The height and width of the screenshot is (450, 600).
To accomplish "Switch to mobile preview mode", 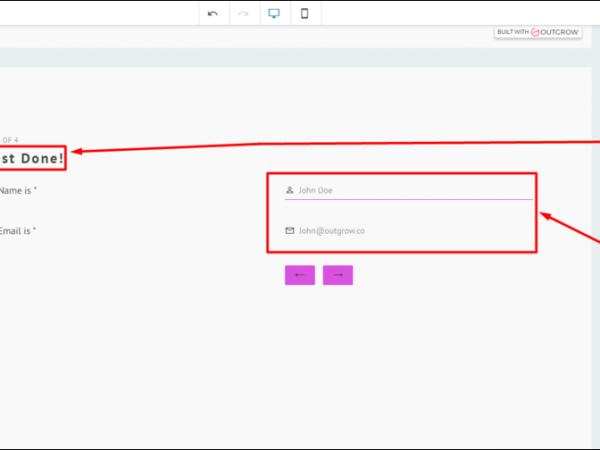I will pos(304,13).
